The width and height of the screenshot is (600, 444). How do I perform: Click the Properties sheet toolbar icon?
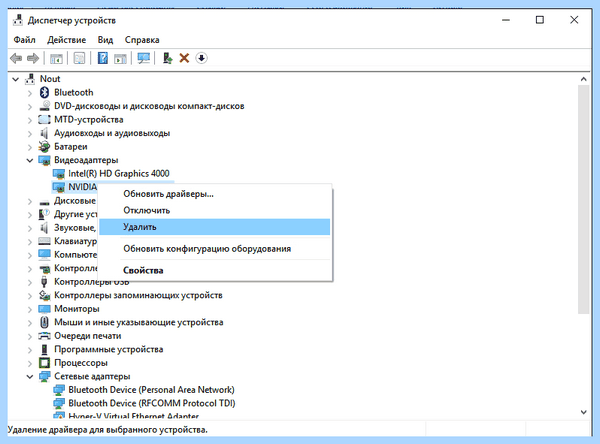pyautogui.click(x=79, y=58)
